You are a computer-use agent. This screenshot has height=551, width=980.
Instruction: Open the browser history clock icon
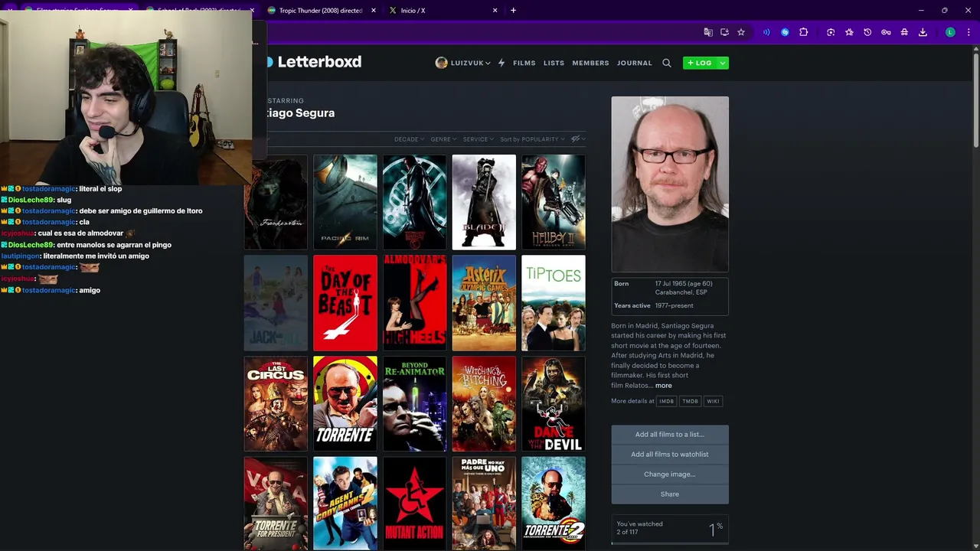coord(867,32)
